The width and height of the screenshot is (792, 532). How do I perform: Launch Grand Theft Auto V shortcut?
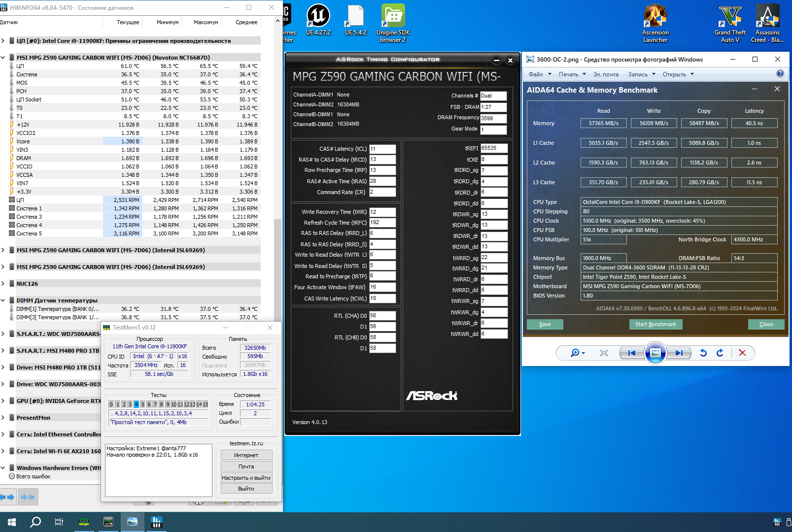pos(730,23)
